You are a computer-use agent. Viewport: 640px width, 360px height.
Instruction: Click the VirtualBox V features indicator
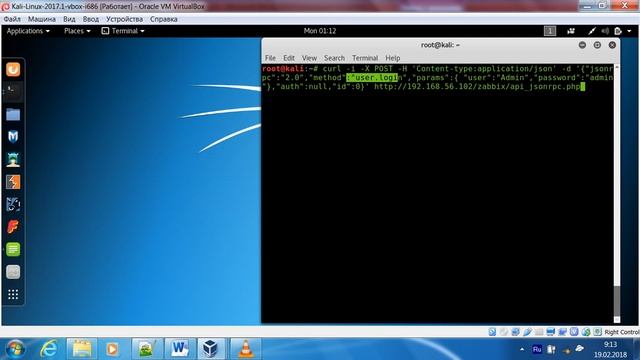(574, 332)
